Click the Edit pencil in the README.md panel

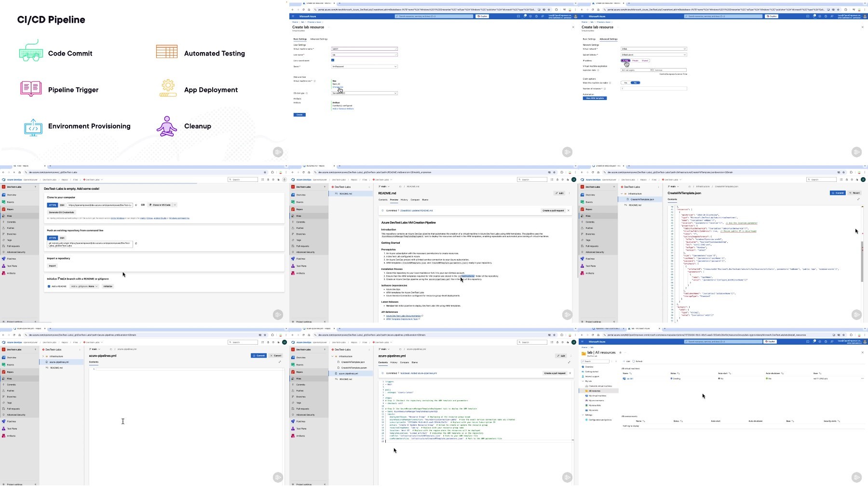click(559, 193)
